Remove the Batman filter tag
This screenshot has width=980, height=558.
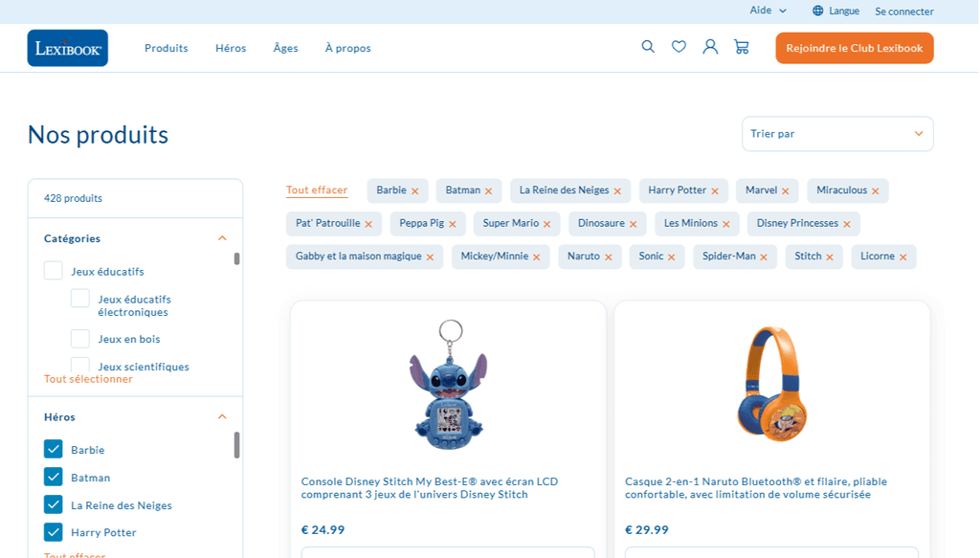pos(489,191)
